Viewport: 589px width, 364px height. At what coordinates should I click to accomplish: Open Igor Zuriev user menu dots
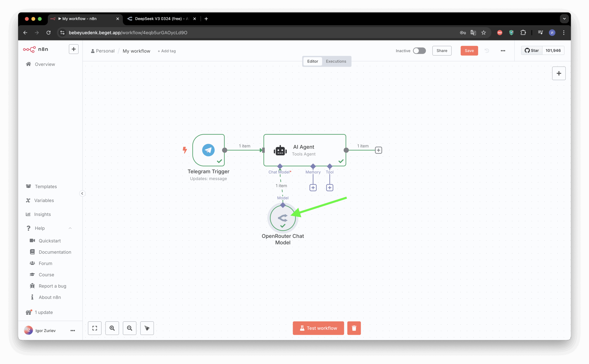(x=72, y=330)
